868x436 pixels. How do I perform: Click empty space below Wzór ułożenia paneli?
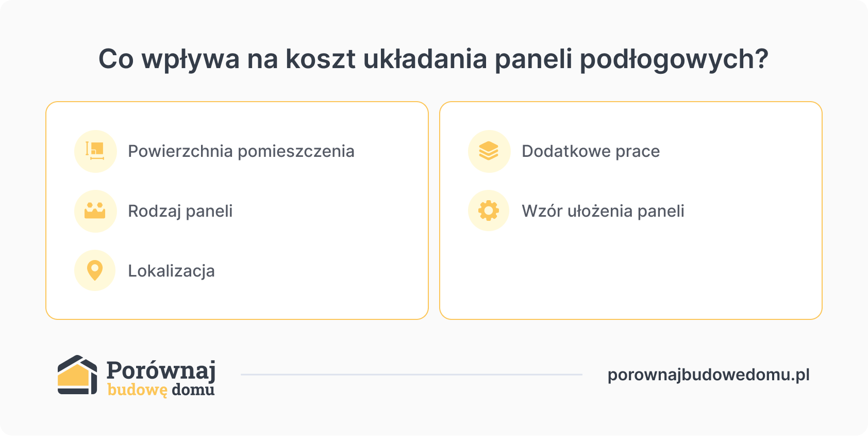coord(630,273)
